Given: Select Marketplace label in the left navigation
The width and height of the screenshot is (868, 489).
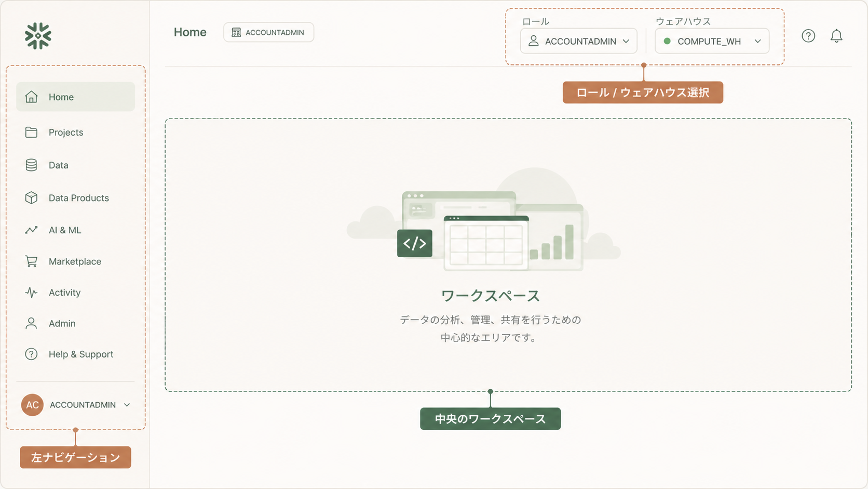Looking at the screenshot, I should 75,261.
